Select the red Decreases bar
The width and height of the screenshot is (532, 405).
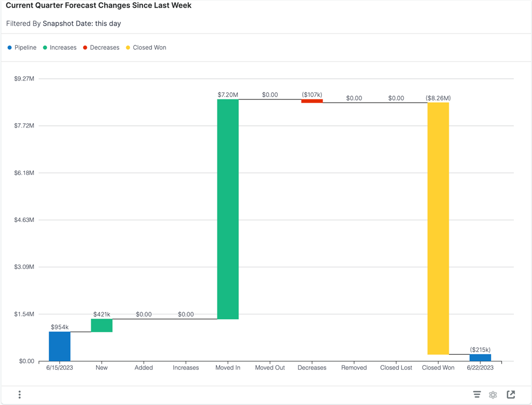click(312, 101)
